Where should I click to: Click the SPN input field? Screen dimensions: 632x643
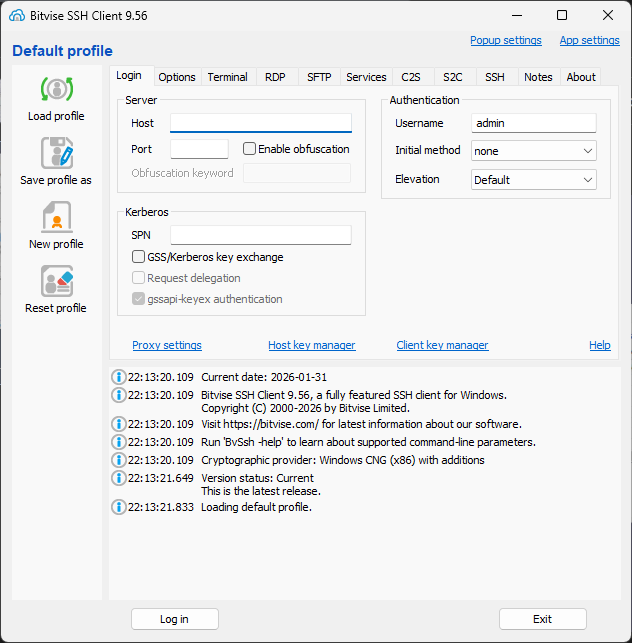point(261,235)
